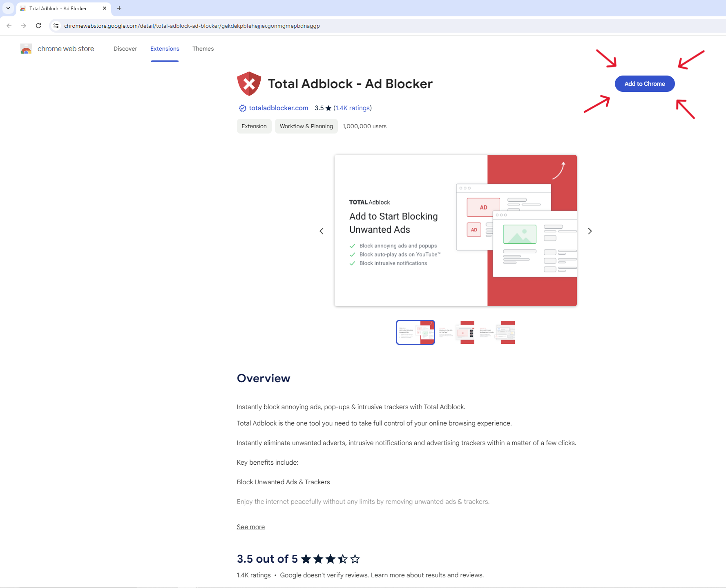Visit totaladblocker.com publisher link
The image size is (726, 588).
[x=279, y=108]
